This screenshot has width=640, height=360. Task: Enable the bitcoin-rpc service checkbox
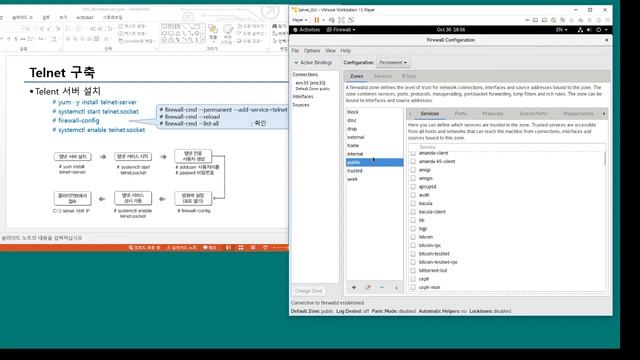pyautogui.click(x=413, y=245)
